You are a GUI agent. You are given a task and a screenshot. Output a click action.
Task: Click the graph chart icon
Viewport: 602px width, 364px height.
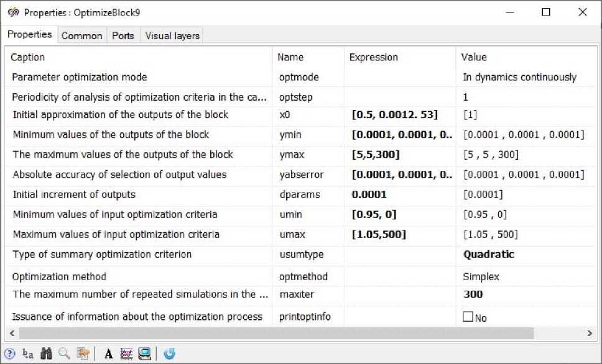(126, 353)
